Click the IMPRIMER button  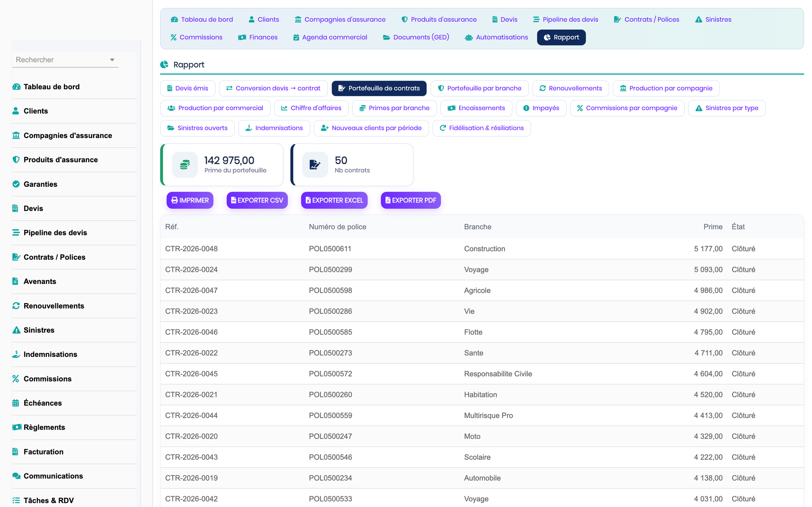click(x=190, y=201)
